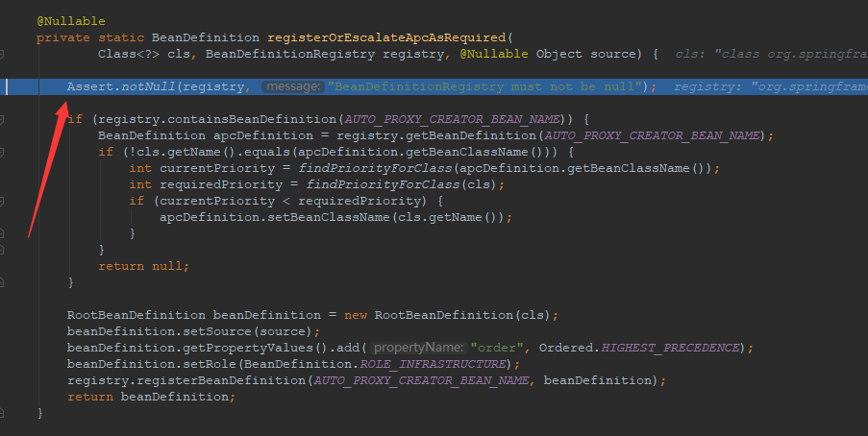Click the 'return beanDefinition;' statement
Viewport: 868px width, 436px height.
tap(150, 397)
